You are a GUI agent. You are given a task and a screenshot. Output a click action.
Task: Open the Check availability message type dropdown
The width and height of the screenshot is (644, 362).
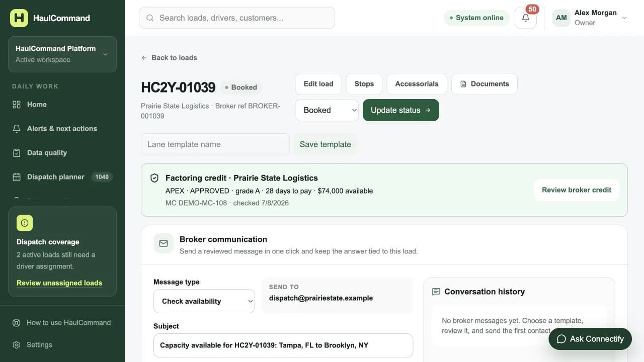click(204, 301)
